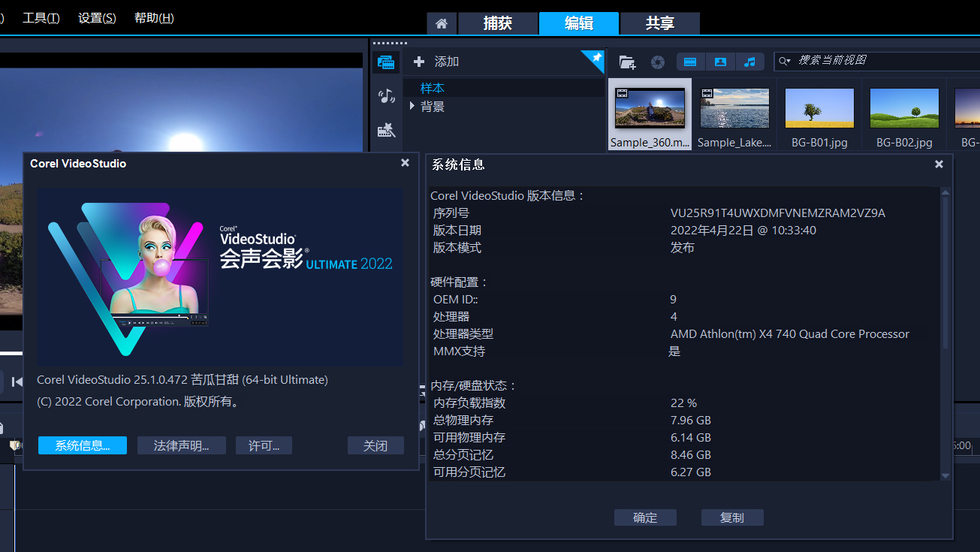The image size is (980, 552).
Task: Click the 版本模式 label row
Action: click(457, 248)
